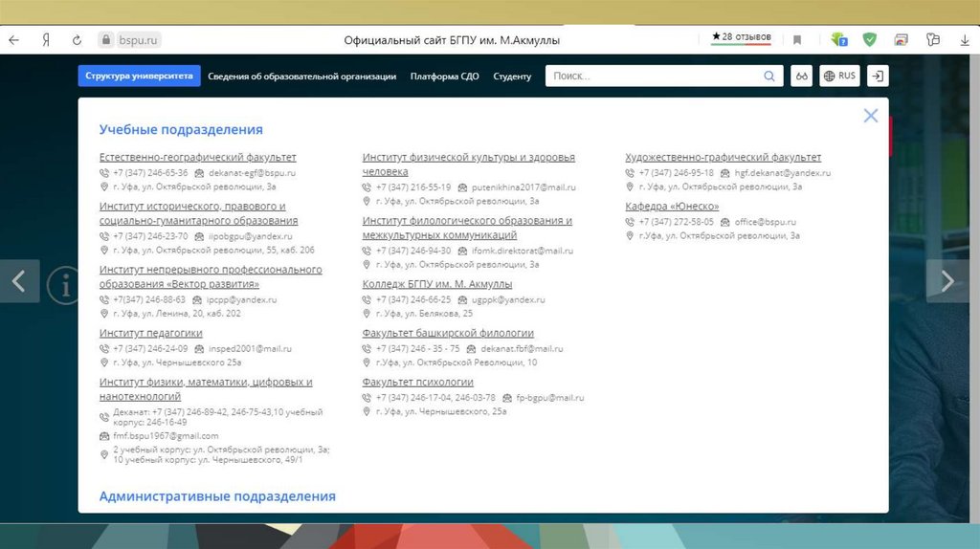Click the login door-arrow icon
980x549 pixels.
(x=878, y=77)
